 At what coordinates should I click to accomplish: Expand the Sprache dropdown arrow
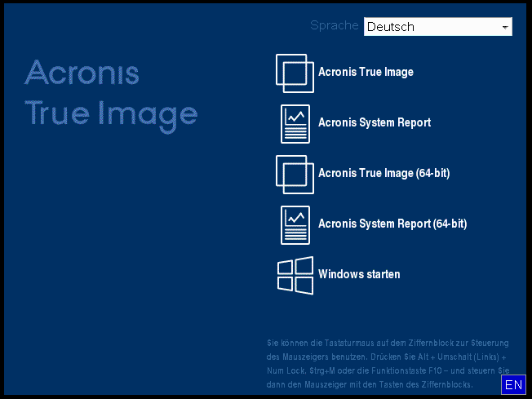tap(505, 27)
